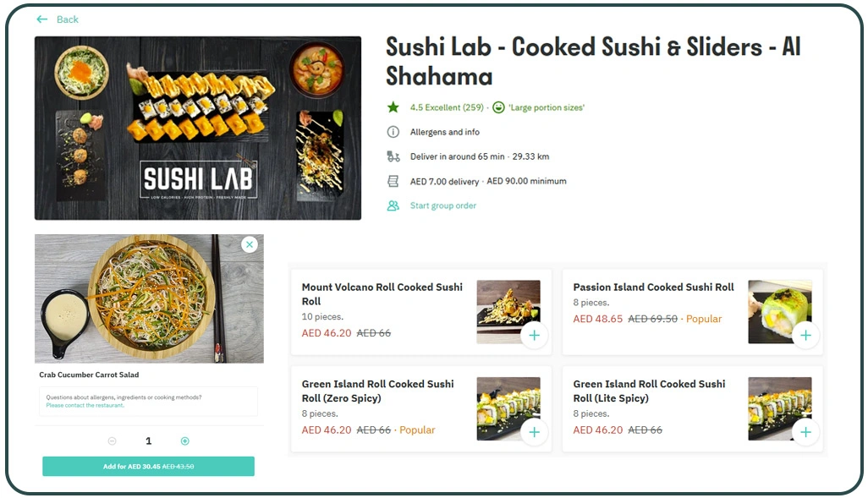Add Green Island Roll Zero Spicy
Image resolution: width=868 pixels, height=498 pixels.
point(534,433)
